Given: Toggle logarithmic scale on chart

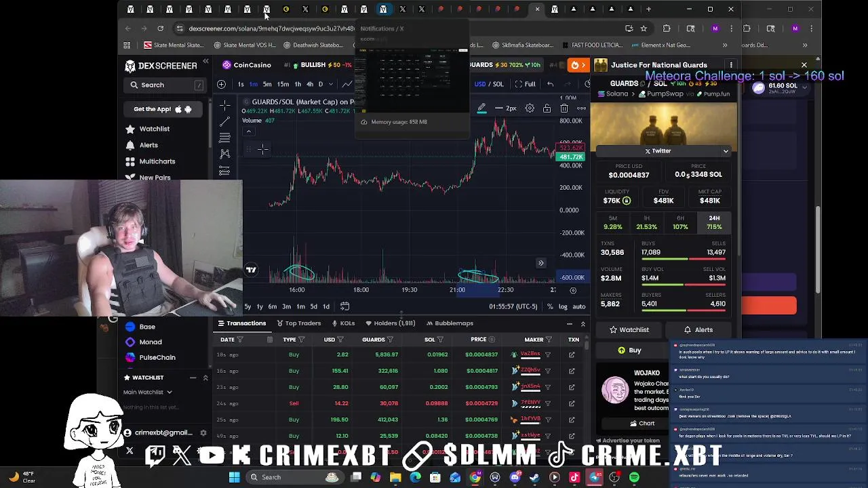Looking at the screenshot, I should point(563,306).
